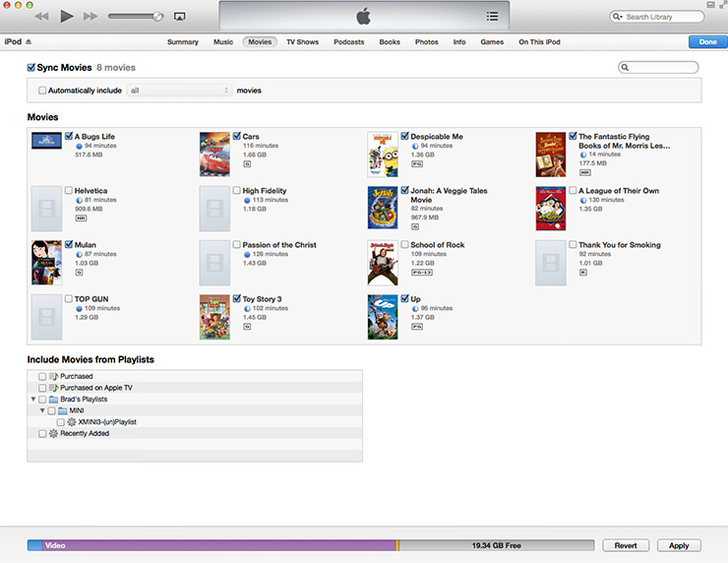This screenshot has height=563, width=728.
Task: Select the XMINI3-(un)Playlist row text
Action: 107,422
